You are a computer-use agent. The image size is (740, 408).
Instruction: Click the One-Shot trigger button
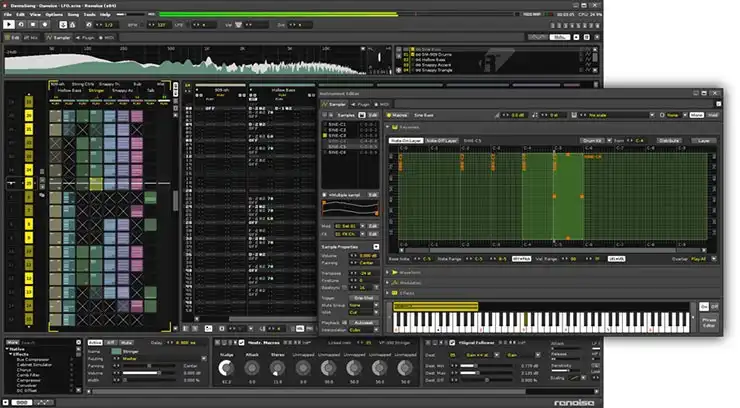[363, 298]
